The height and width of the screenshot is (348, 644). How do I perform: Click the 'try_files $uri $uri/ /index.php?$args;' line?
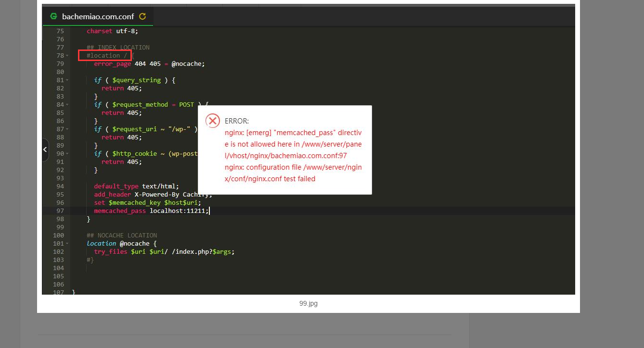pos(164,252)
